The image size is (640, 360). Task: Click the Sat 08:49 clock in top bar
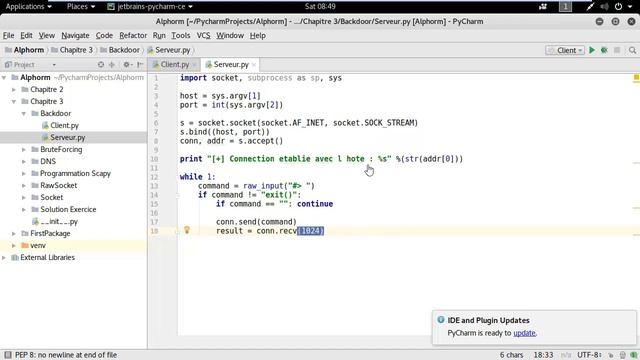click(x=320, y=7)
